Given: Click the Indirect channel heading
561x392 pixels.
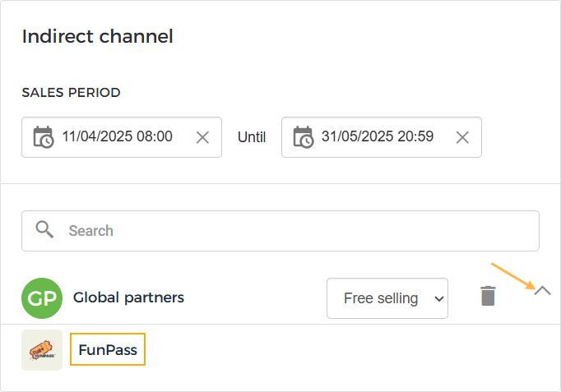Looking at the screenshot, I should tap(97, 37).
